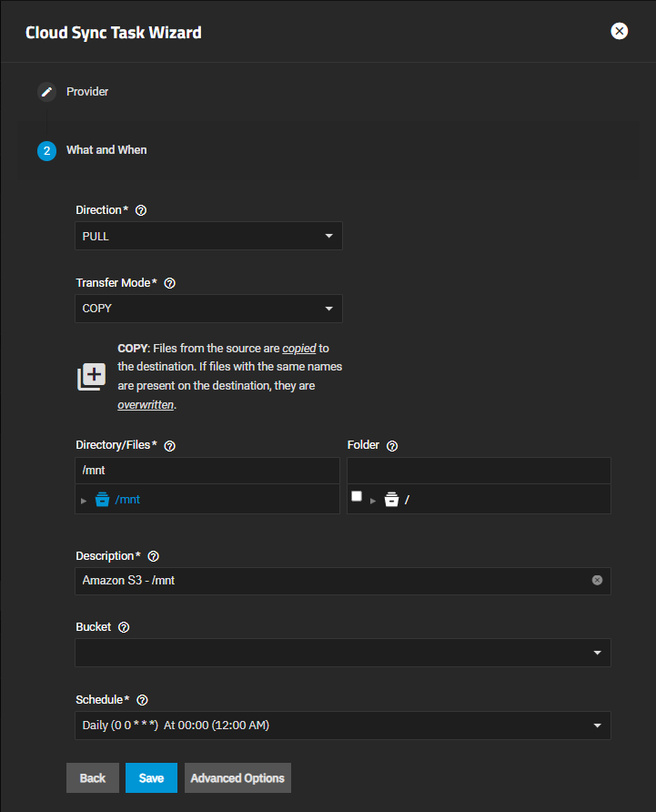Show help for the Description field
This screenshot has height=812, width=656.
coord(153,556)
